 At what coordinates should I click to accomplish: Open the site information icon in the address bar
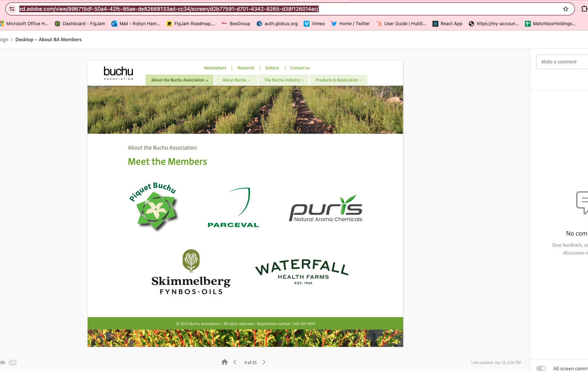coord(12,9)
